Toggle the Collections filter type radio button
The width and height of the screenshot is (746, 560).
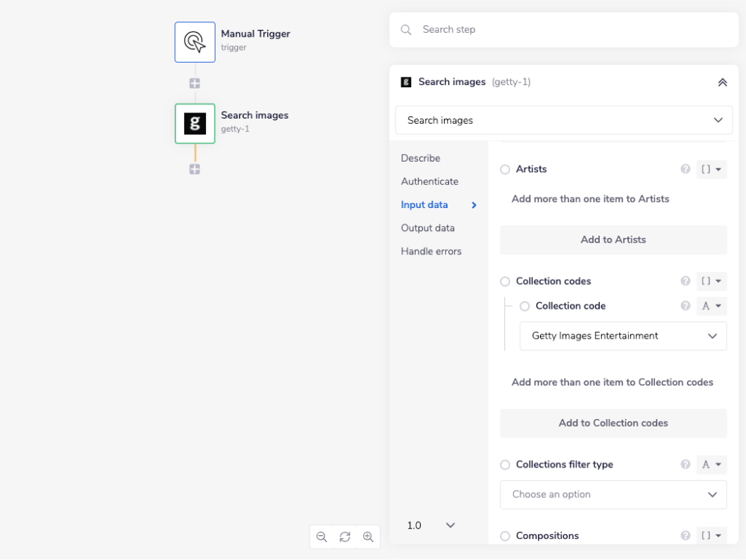click(505, 465)
